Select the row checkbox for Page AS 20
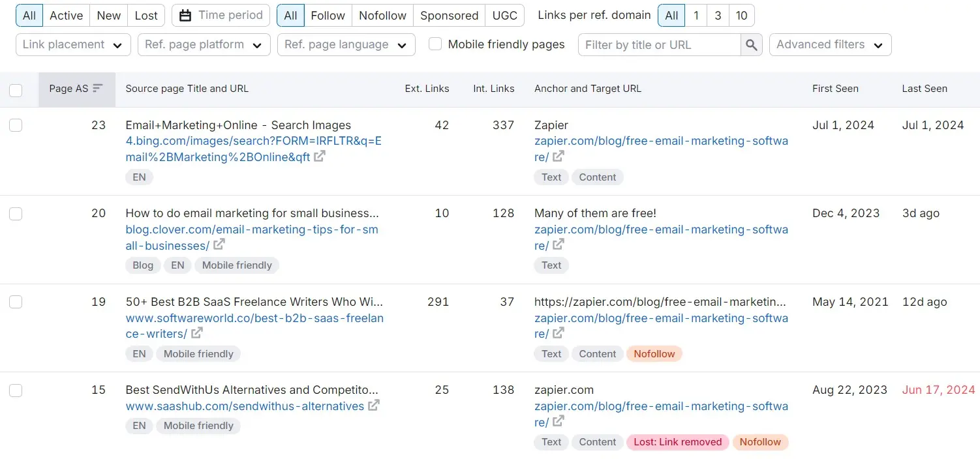Screen dimensions: 980x459 coord(16,213)
